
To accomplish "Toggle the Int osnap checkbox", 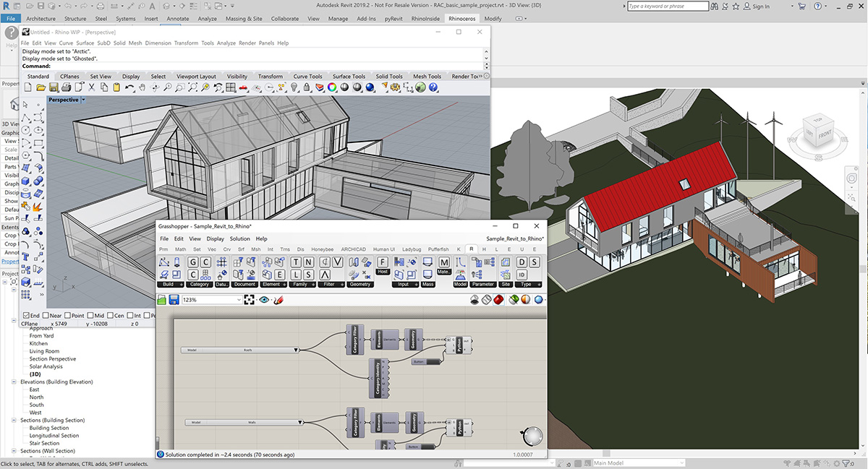I will click(130, 316).
